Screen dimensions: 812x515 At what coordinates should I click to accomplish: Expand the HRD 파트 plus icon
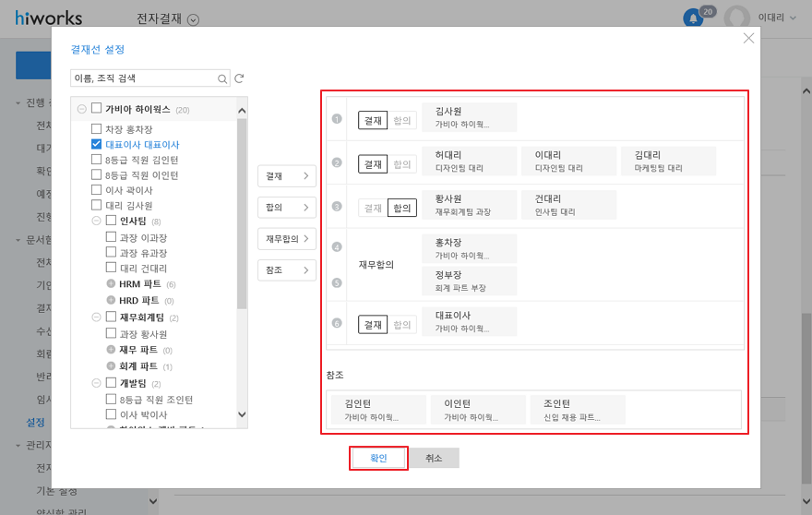[112, 301]
